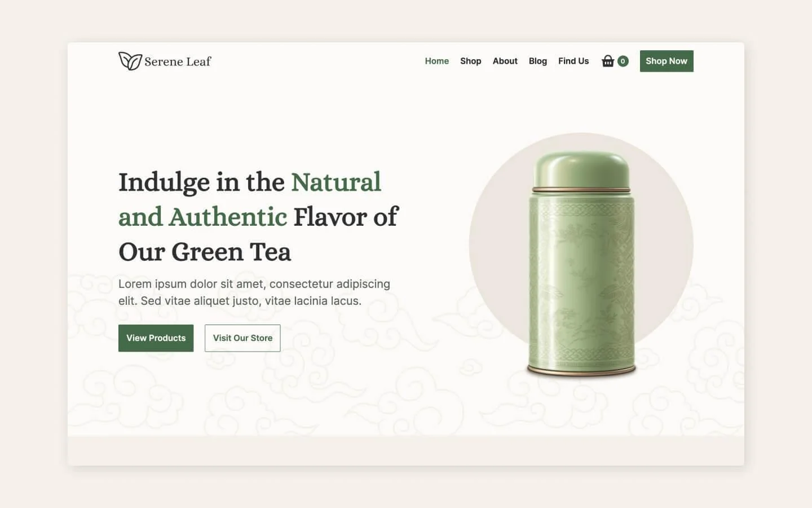Click the Serene Leaf leaf logo icon
Screen dimensions: 812x508
[130, 61]
